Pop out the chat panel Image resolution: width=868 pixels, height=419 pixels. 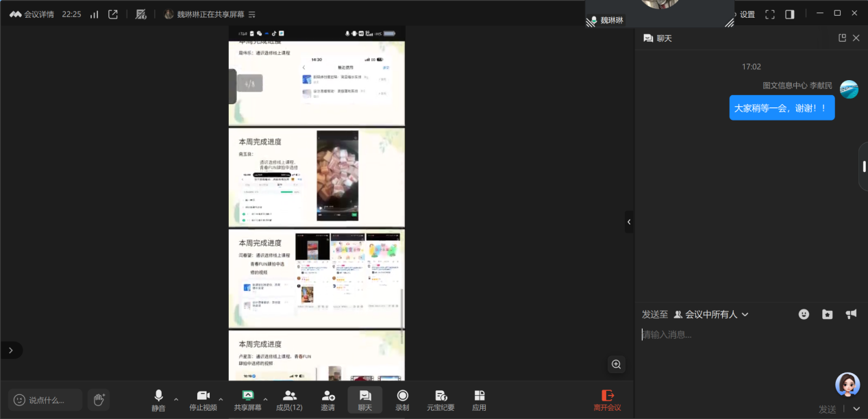click(842, 38)
